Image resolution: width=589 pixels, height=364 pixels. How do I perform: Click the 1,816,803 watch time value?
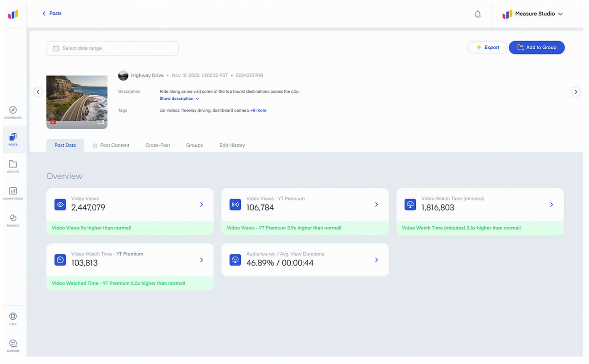pos(438,207)
